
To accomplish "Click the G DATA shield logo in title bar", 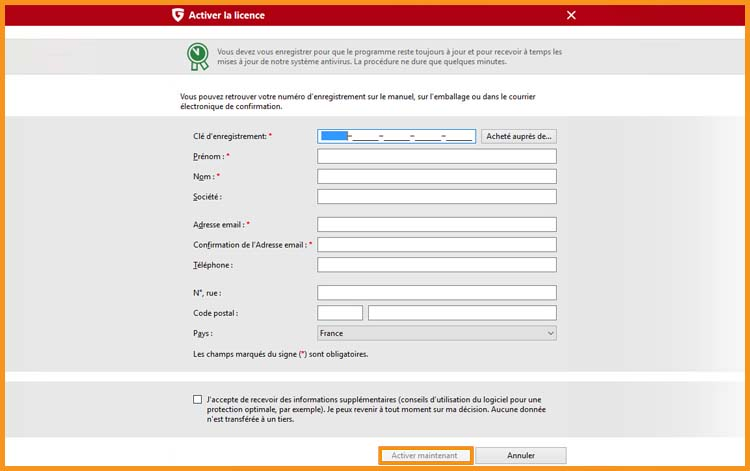I will [178, 15].
